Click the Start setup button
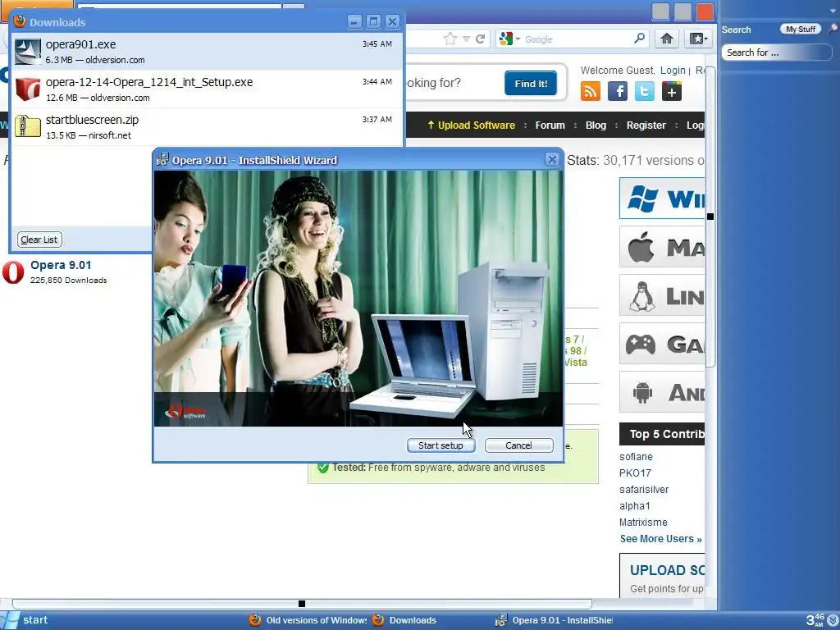The width and height of the screenshot is (840, 630). (x=441, y=445)
